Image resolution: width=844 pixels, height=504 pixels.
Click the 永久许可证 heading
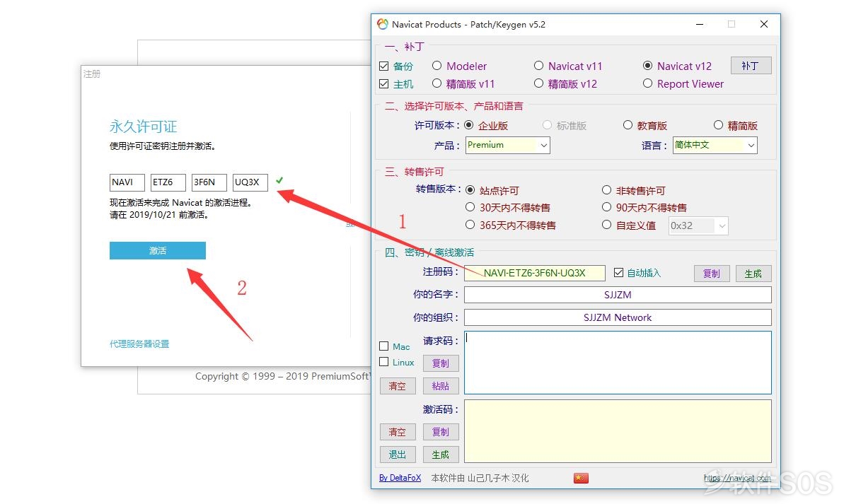tap(143, 127)
